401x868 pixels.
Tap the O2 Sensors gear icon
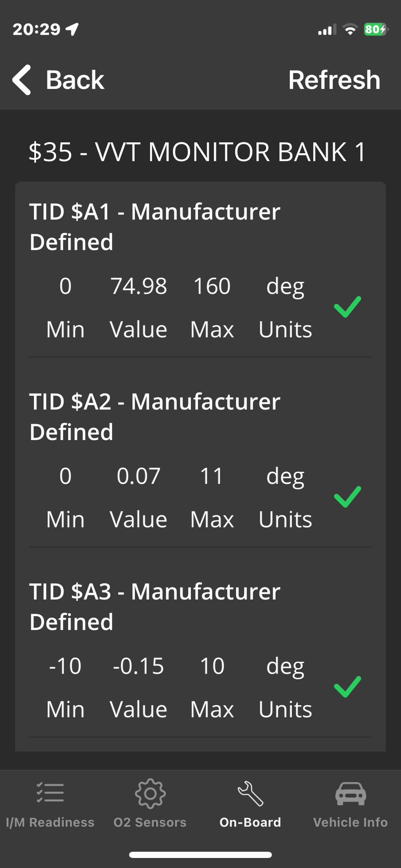[150, 793]
